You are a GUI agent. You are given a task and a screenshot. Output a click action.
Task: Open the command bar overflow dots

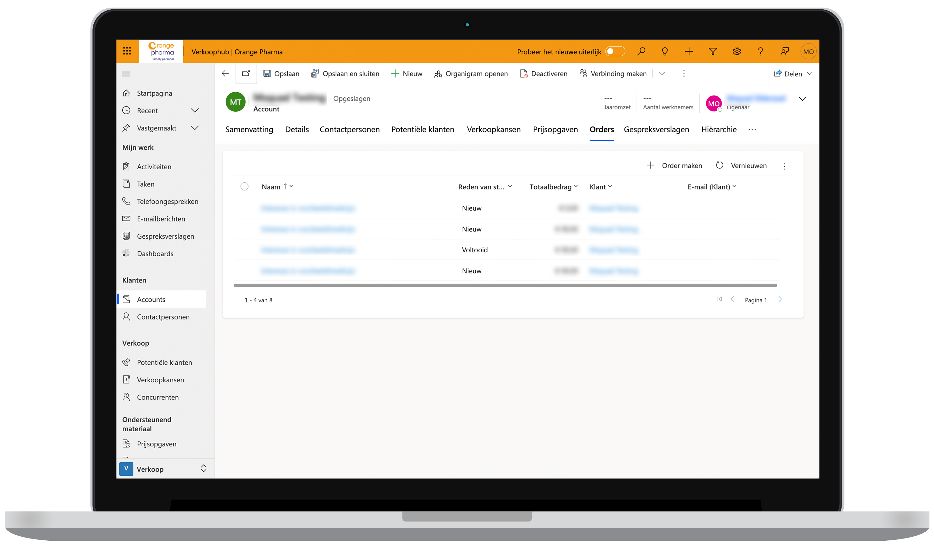click(684, 74)
